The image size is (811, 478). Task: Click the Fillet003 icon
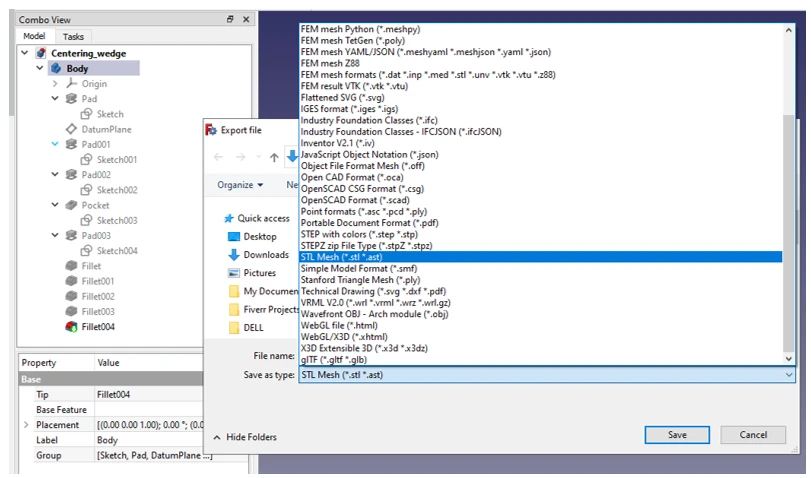pyautogui.click(x=71, y=311)
